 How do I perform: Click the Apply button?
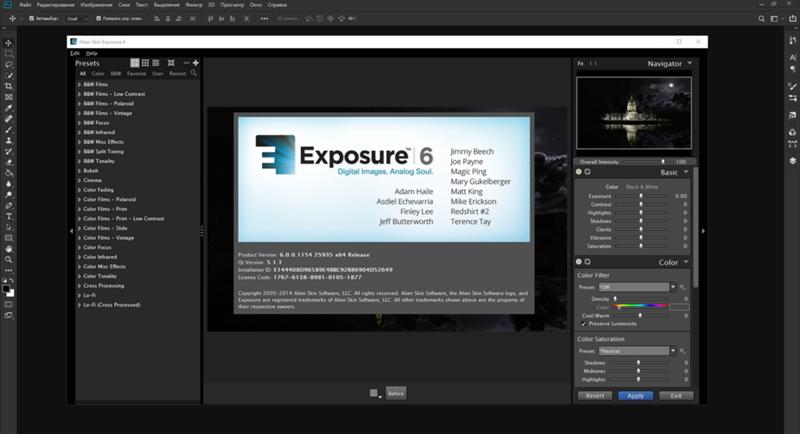click(x=636, y=396)
